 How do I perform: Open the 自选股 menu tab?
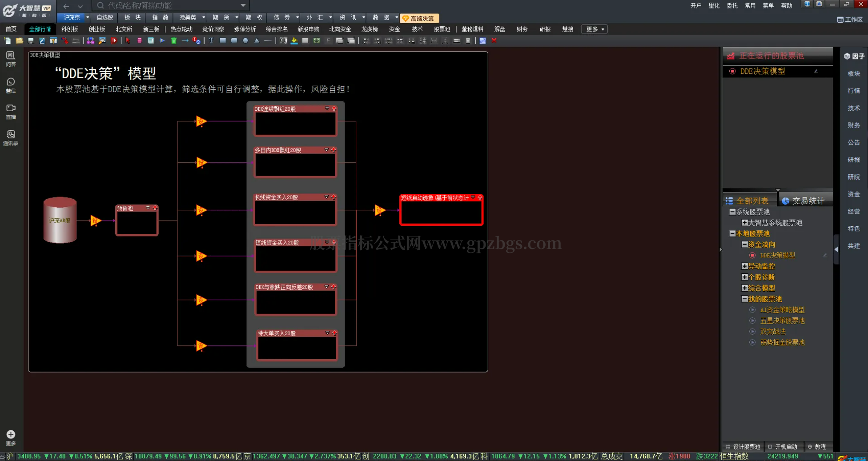click(x=105, y=17)
